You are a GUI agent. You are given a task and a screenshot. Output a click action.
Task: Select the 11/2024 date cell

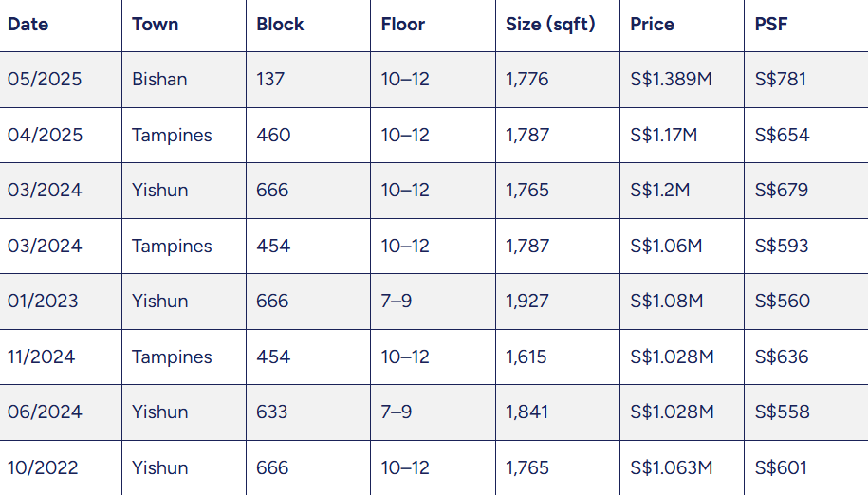click(x=41, y=357)
